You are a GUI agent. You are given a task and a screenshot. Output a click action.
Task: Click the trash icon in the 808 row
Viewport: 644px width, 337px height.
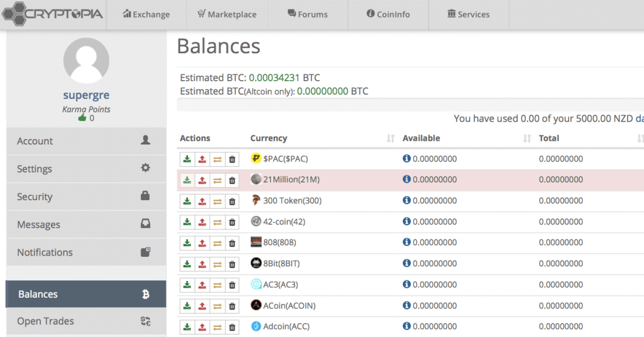coord(232,243)
